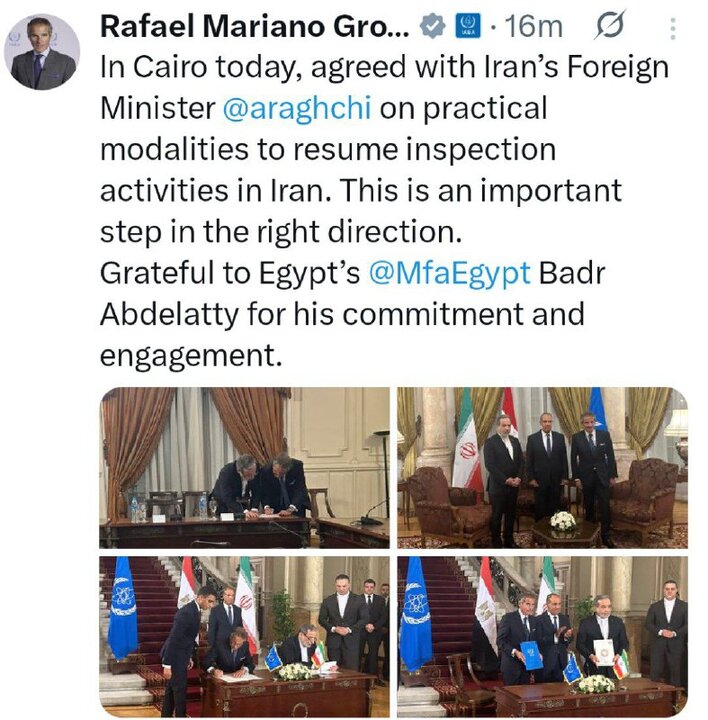Open the top-right photo of three men standing
Viewport: 708px width, 720px height.
coord(542,467)
